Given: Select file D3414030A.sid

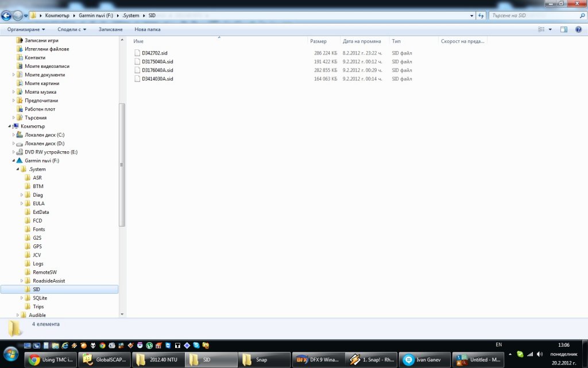Looking at the screenshot, I should pos(157,79).
